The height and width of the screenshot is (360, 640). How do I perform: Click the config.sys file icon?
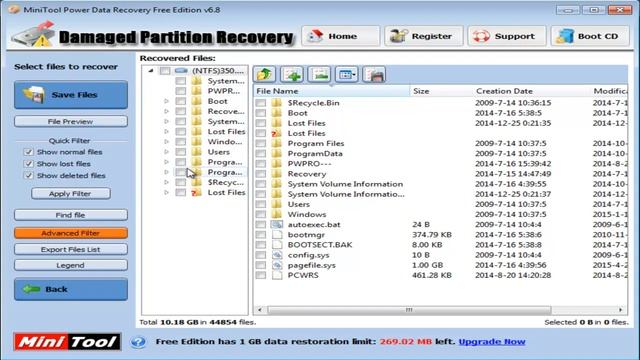277,255
